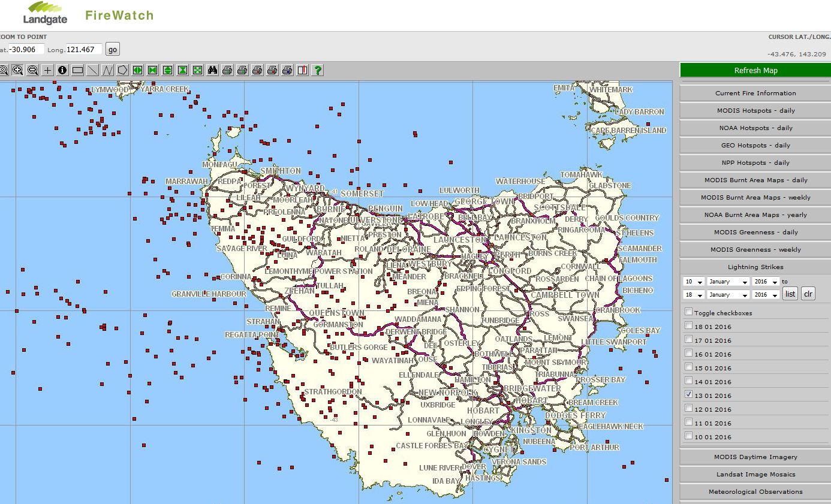Open MODIS Burnt Area Maps - daily
831x504 pixels.
coord(755,180)
